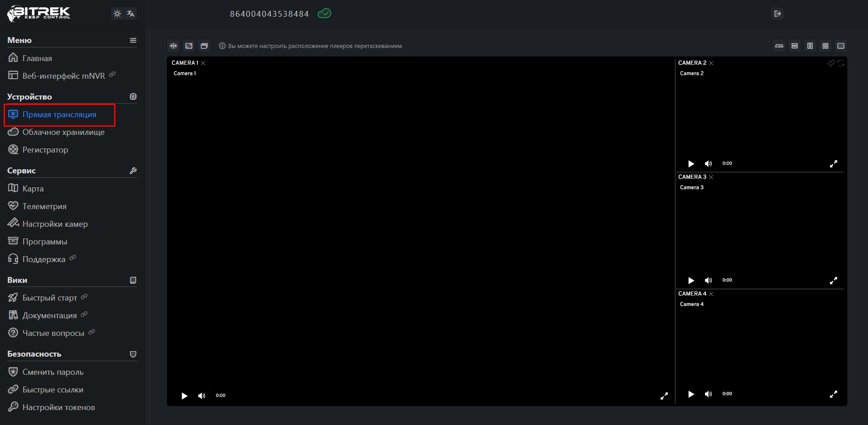Expand Camera 3 to fullscreen

coord(834,281)
